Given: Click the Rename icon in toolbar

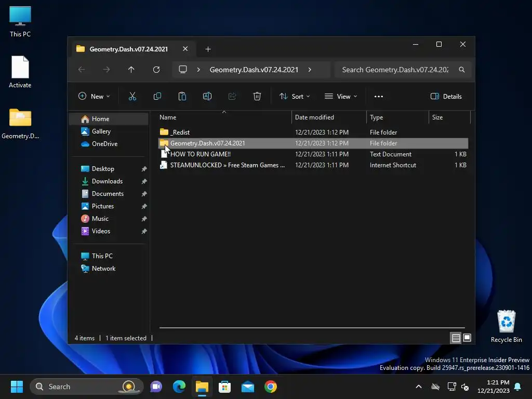Looking at the screenshot, I should point(207,96).
